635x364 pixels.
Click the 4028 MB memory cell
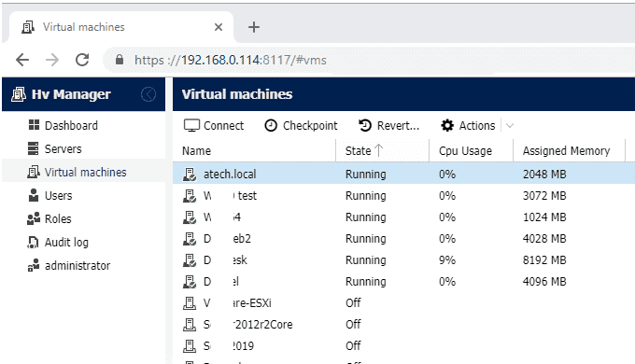[x=544, y=239]
